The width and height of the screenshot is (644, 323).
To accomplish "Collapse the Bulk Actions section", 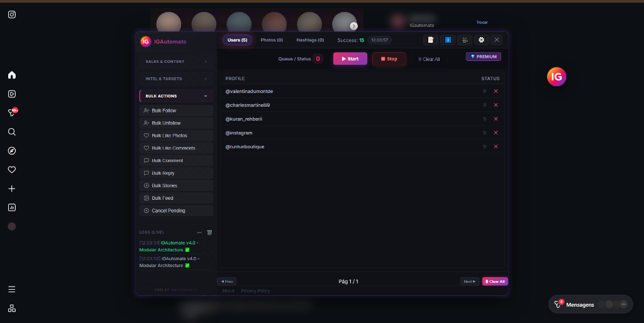I will point(176,96).
